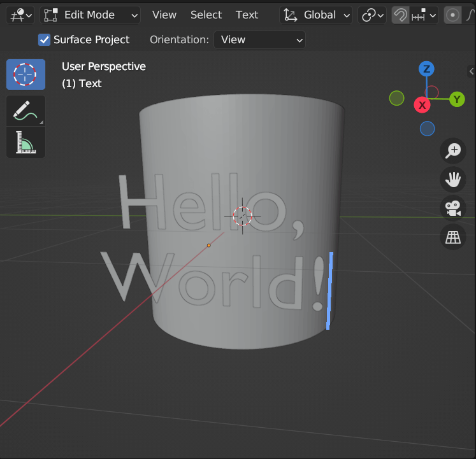Click the negative Y axis gizmo circle

point(396,98)
